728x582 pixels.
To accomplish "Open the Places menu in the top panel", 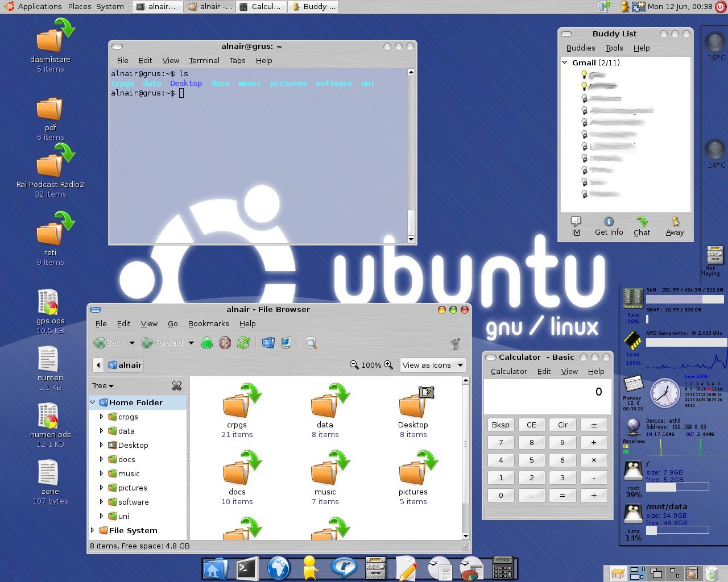I will 80,6.
